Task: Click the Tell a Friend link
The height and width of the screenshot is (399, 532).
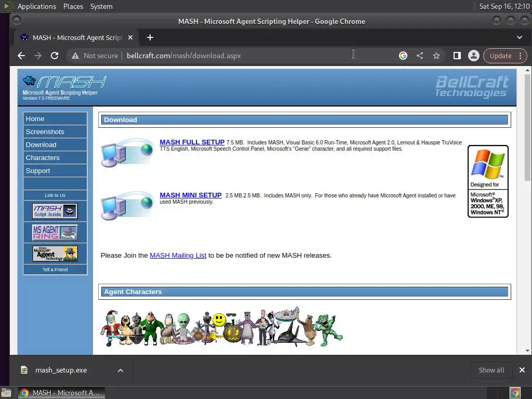Action: tap(55, 270)
